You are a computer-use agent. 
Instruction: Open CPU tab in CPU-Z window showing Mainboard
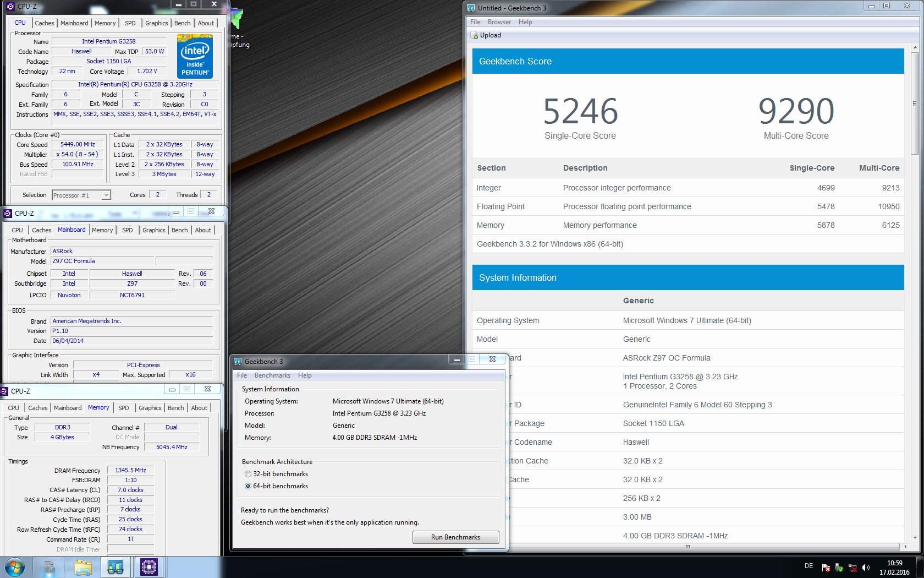[x=17, y=230]
